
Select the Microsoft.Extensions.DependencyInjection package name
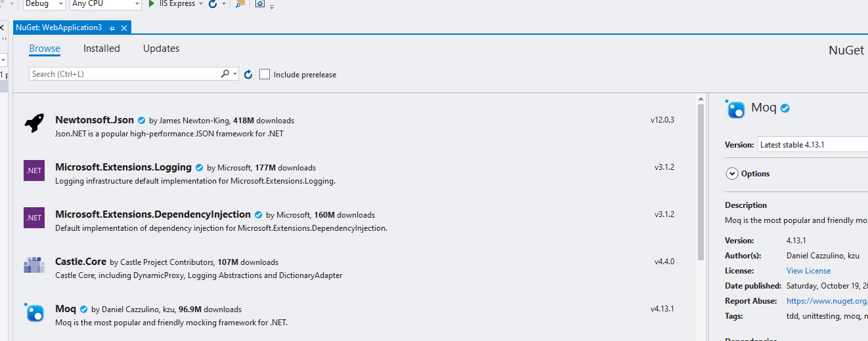[153, 214]
